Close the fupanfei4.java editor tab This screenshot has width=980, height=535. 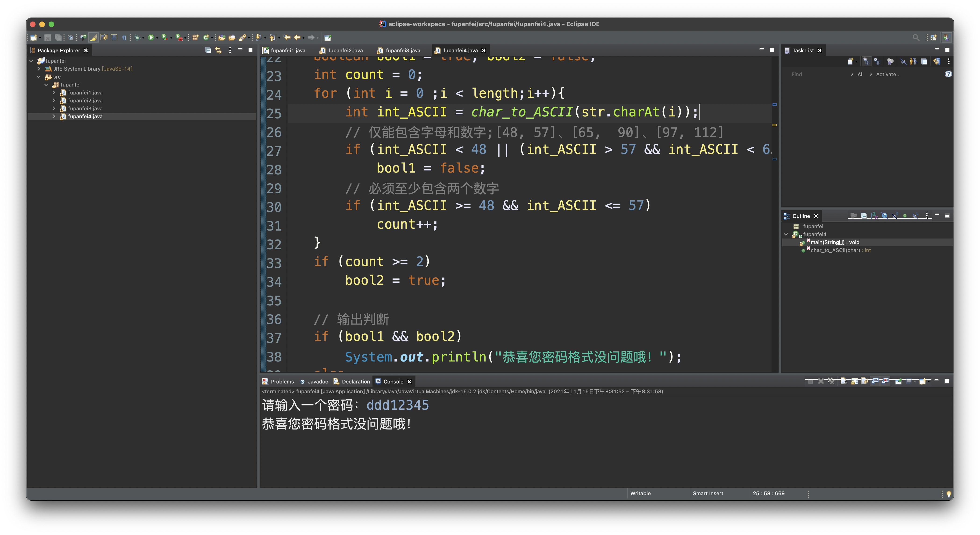(x=483, y=50)
